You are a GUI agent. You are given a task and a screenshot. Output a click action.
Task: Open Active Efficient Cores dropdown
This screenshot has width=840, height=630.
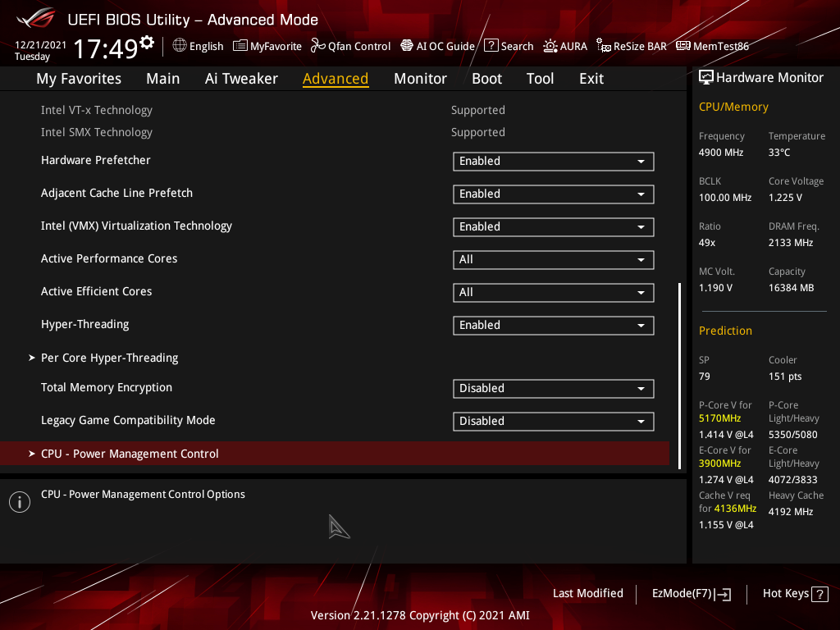(554, 293)
